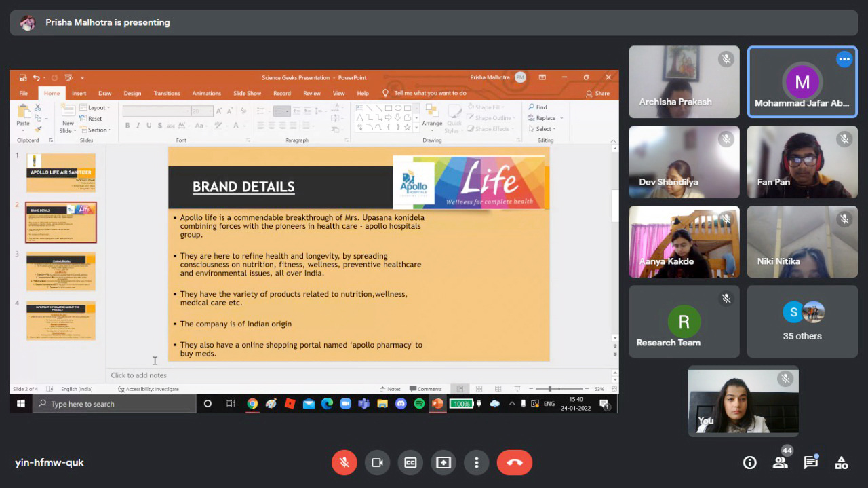
Task: Click the Present now button in Meet
Action: [443, 462]
